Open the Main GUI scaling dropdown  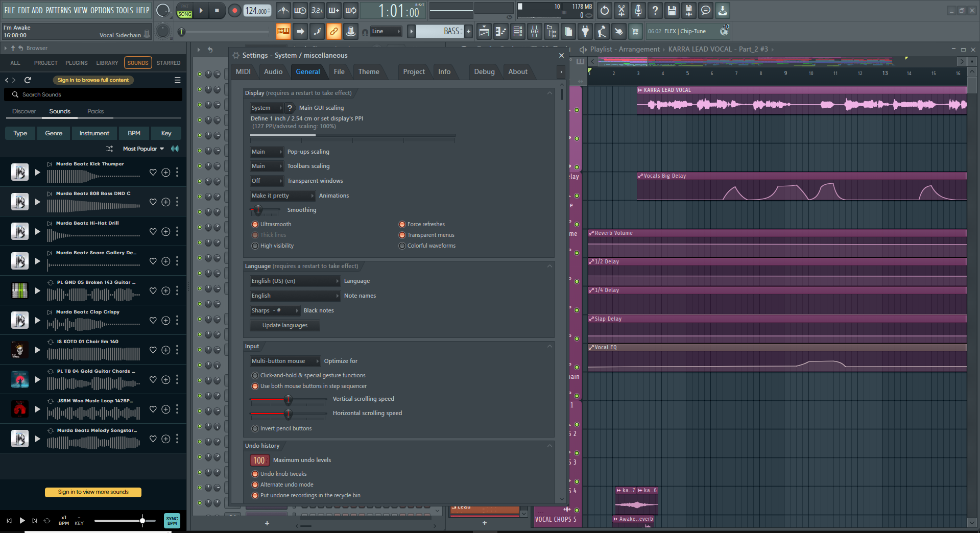pyautogui.click(x=267, y=108)
